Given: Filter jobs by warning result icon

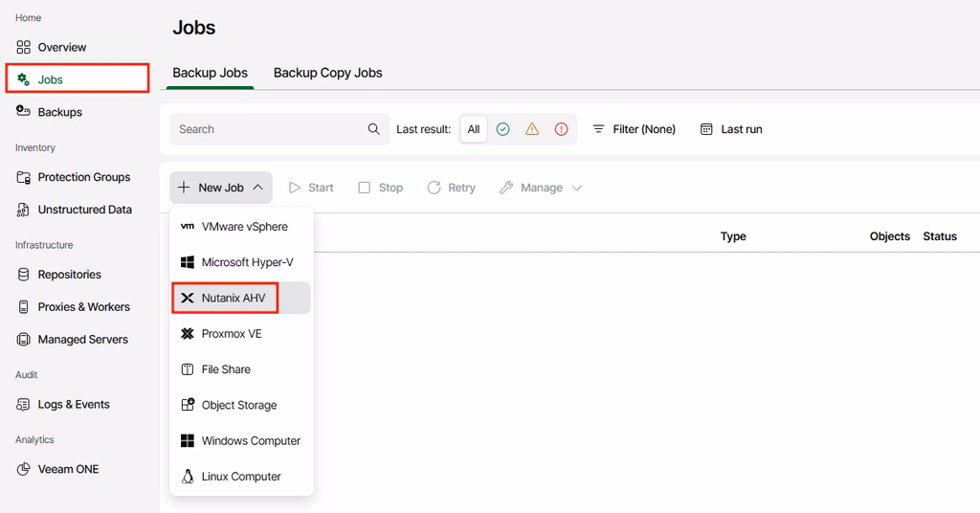Looking at the screenshot, I should [532, 128].
